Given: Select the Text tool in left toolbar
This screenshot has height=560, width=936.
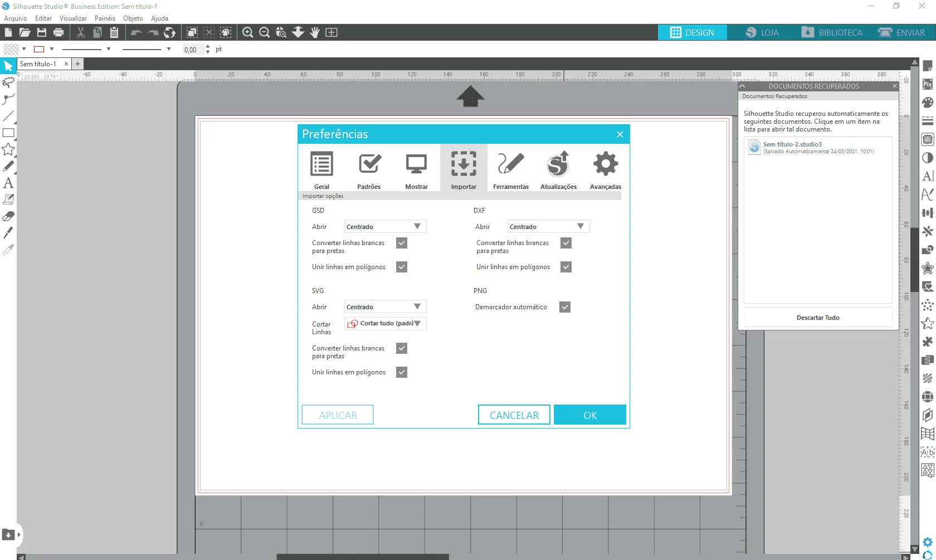Looking at the screenshot, I should tap(8, 183).
